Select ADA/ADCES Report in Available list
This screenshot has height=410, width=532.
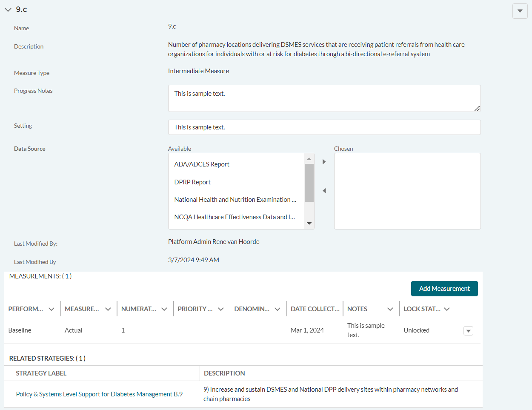click(x=202, y=164)
